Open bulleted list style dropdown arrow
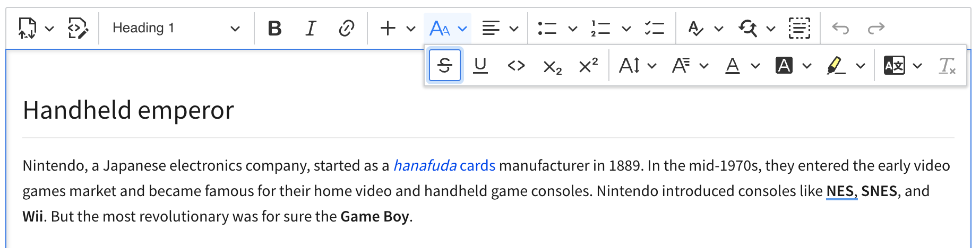This screenshot has height=248, width=980. [573, 29]
